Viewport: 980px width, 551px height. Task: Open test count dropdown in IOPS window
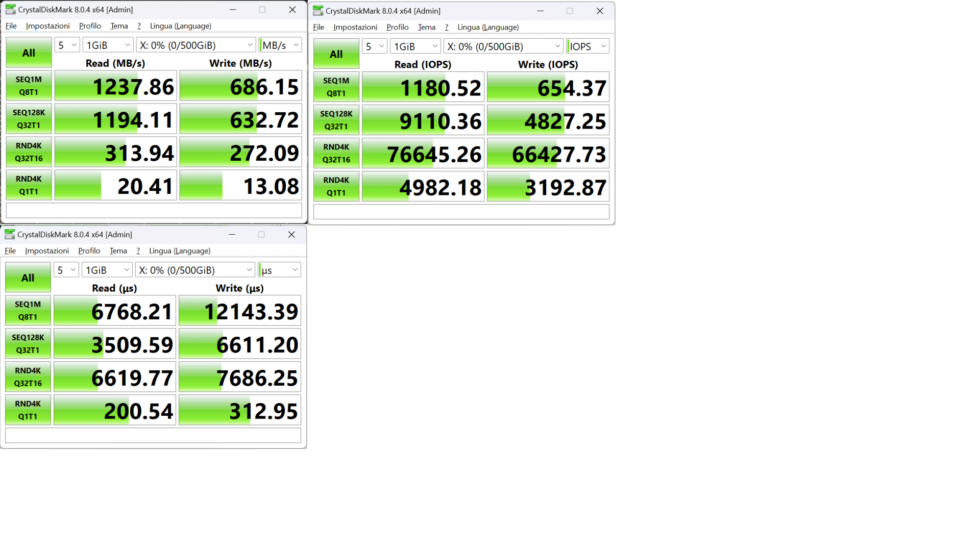pos(375,46)
